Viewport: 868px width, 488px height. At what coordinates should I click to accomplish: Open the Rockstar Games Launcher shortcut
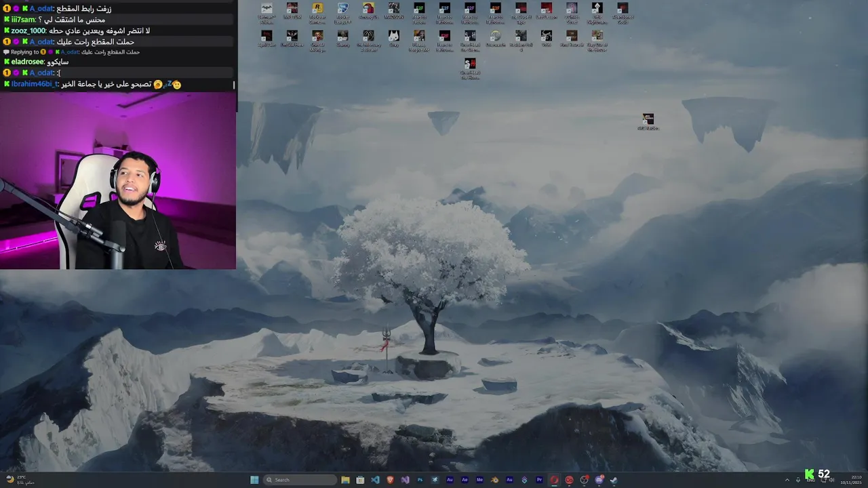coord(317,12)
